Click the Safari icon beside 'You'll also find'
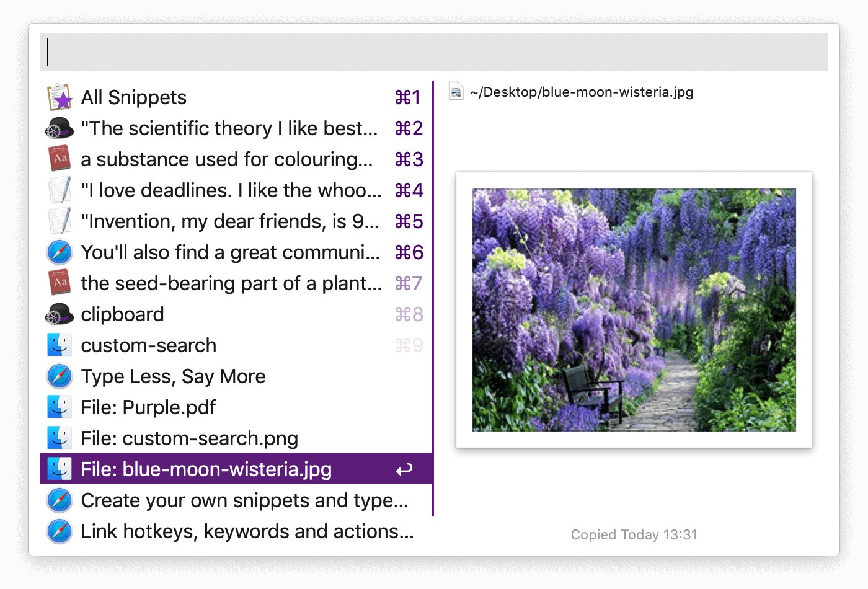 tap(60, 252)
